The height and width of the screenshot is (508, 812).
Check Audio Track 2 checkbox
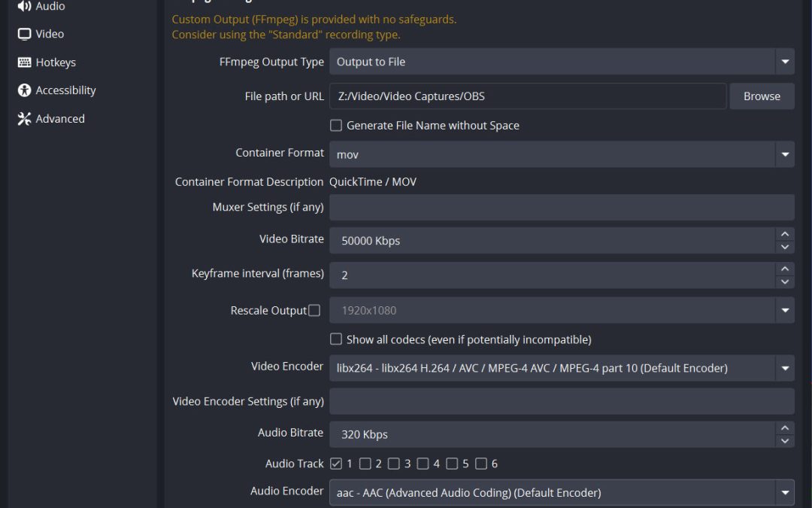(365, 464)
